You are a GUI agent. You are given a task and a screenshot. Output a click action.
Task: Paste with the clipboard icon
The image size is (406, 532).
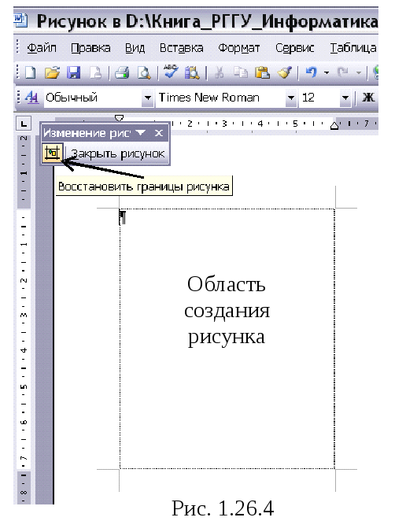pyautogui.click(x=262, y=73)
